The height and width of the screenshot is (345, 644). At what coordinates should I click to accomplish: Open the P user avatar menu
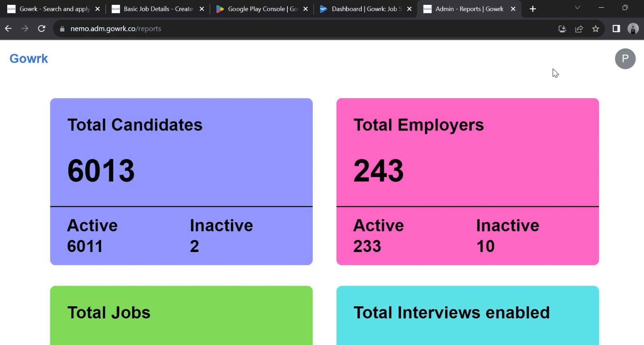[x=625, y=59]
